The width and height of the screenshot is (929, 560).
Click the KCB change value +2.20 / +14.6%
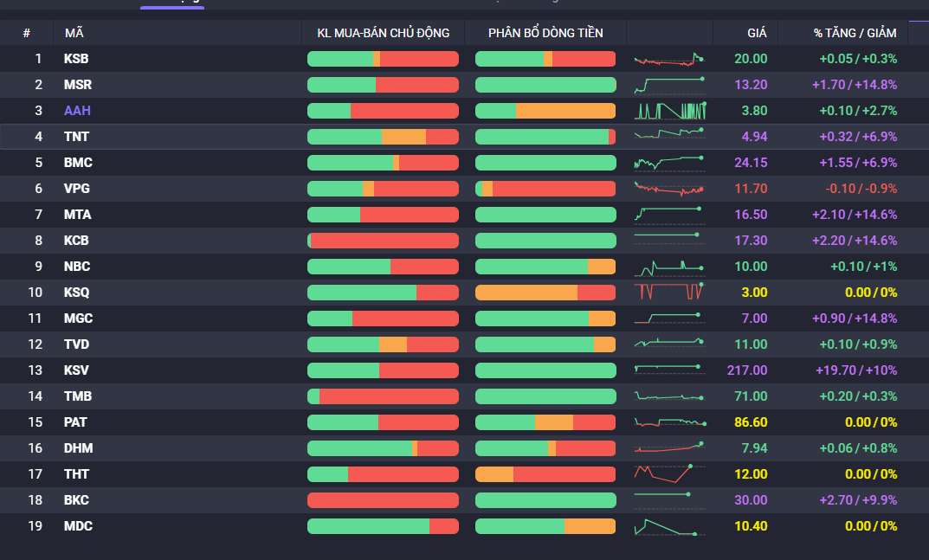coord(855,241)
